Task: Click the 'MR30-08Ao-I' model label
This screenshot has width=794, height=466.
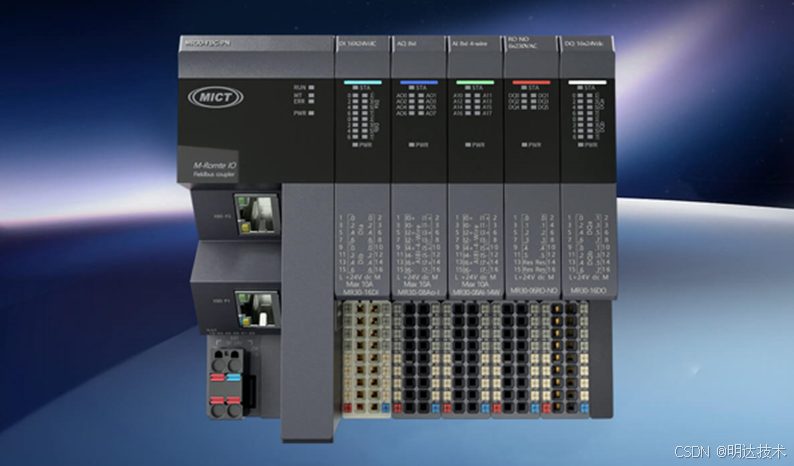Action: point(418,293)
